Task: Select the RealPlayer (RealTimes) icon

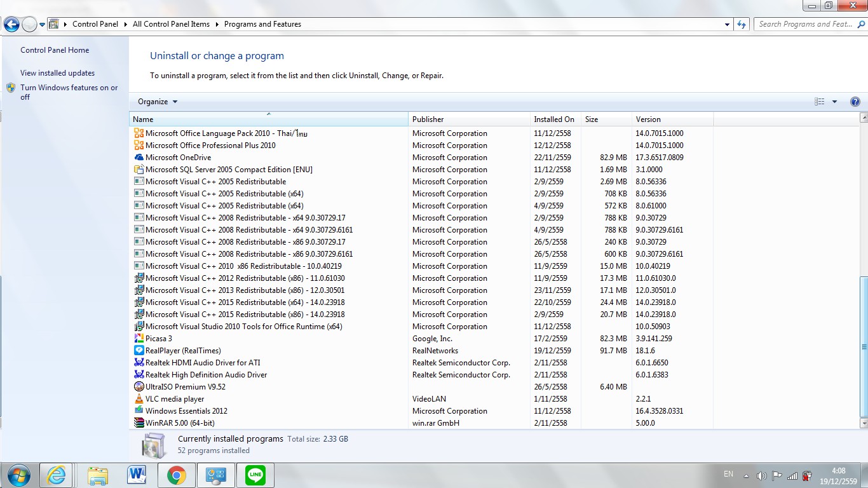Action: point(139,351)
